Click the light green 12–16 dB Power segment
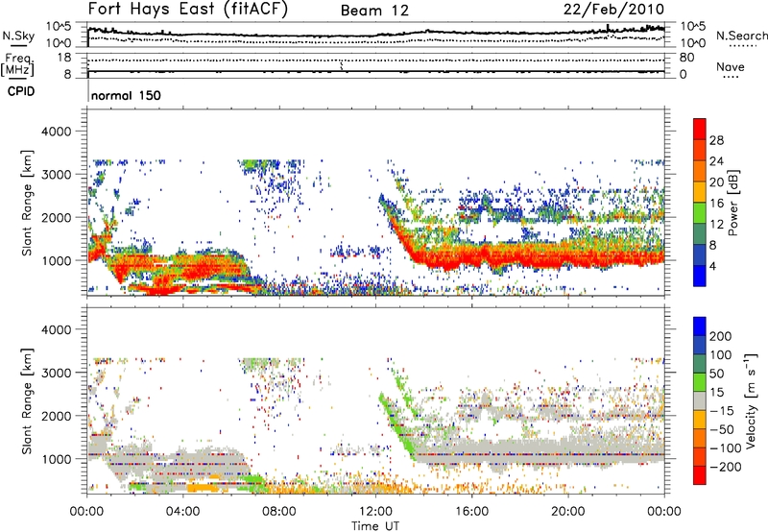Viewport: 768px width, 532px height. pyautogui.click(x=700, y=213)
